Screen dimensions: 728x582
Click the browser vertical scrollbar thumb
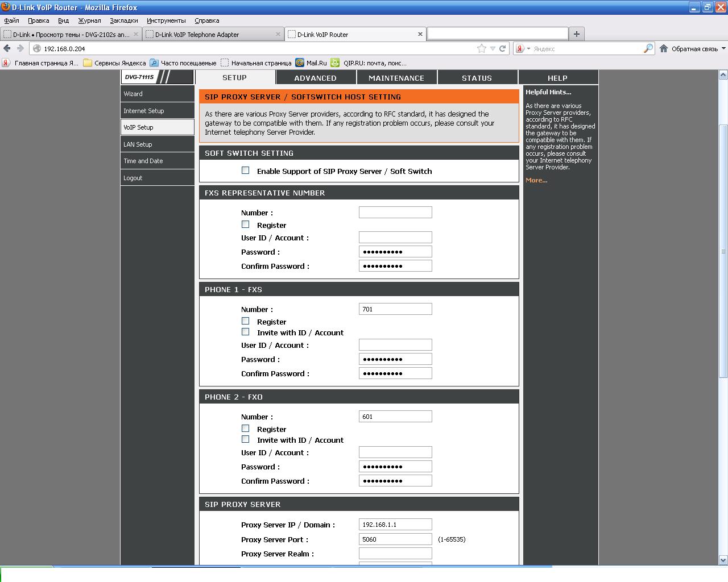(723, 250)
